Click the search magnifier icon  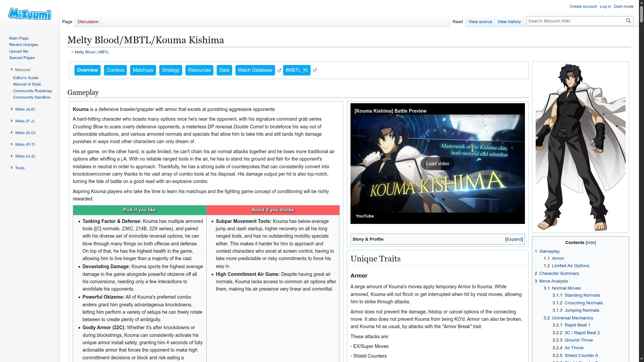point(628,21)
